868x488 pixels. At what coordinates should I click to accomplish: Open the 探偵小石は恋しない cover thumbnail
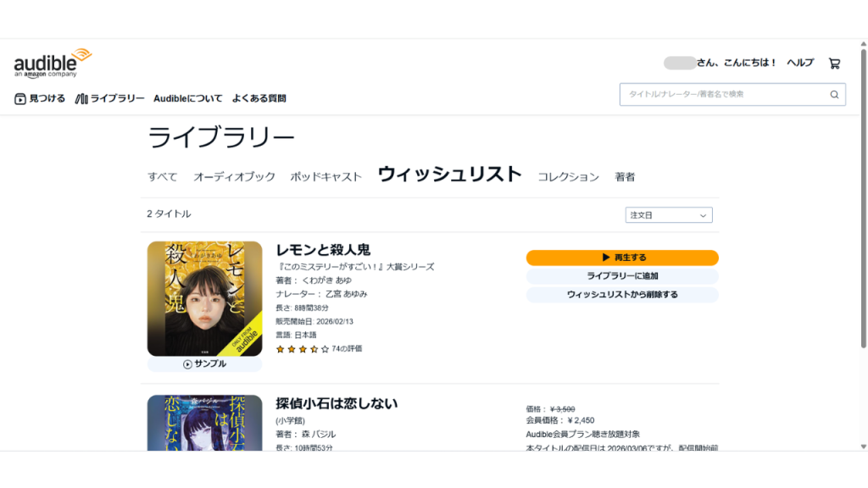[x=205, y=423]
